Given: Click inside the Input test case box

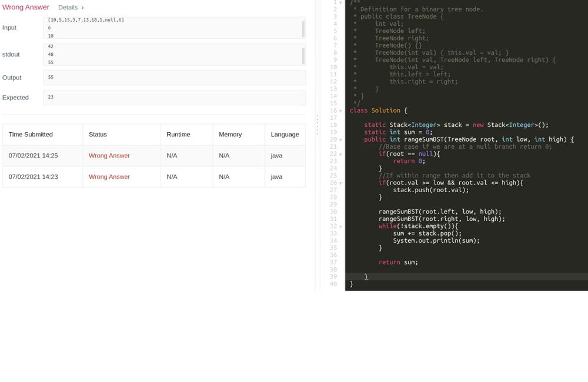Looking at the screenshot, I should pos(174,28).
